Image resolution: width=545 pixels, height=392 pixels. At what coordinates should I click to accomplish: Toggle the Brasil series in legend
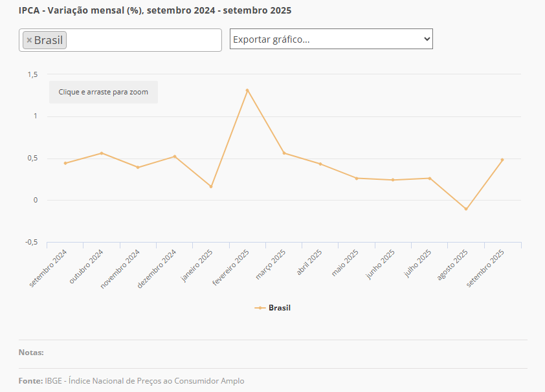tap(279, 308)
